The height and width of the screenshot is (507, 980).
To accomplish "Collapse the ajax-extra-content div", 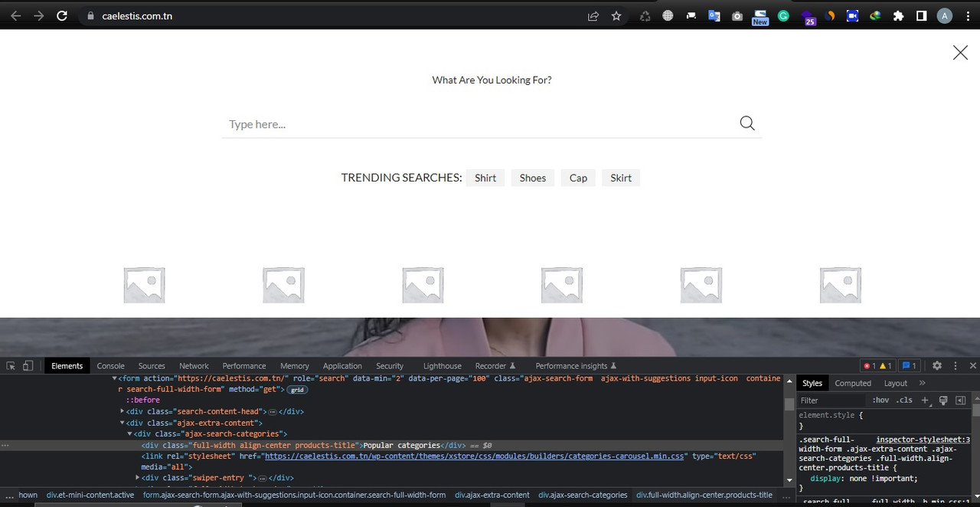I will tap(122, 423).
